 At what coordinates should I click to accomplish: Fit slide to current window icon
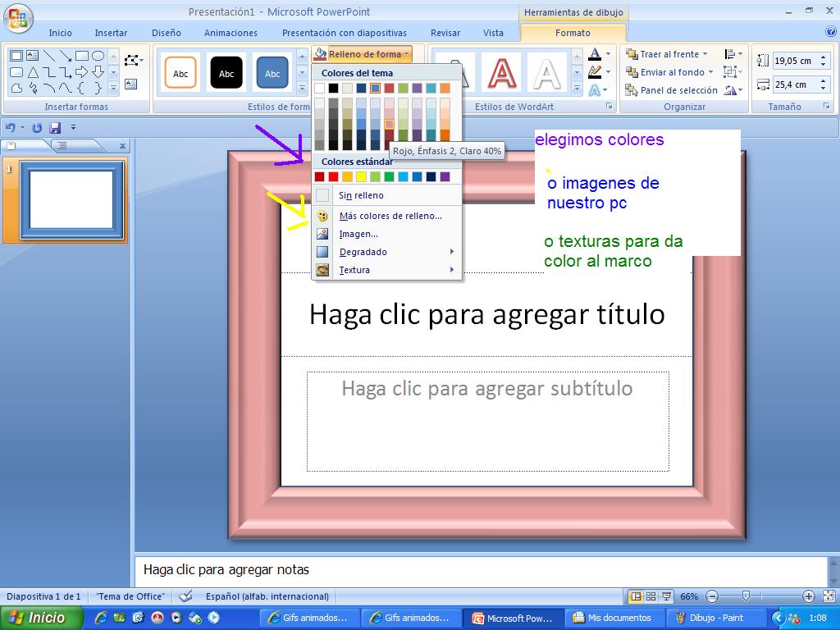(829, 596)
